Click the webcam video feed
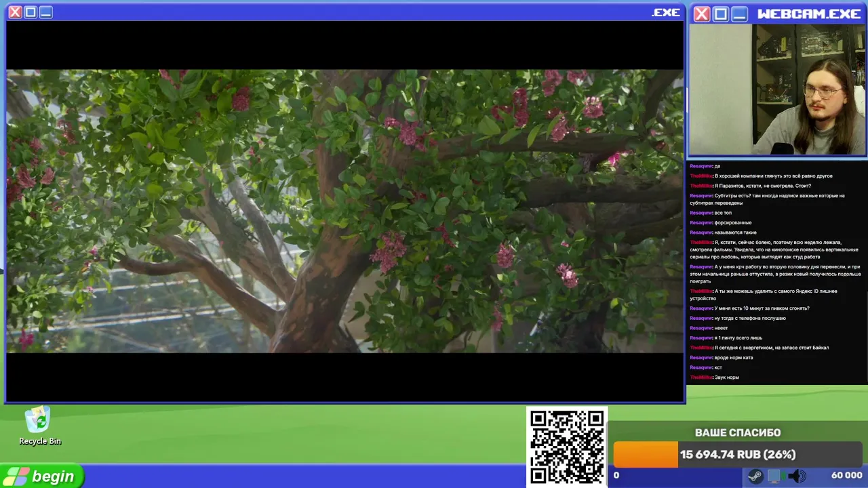 pos(778,89)
